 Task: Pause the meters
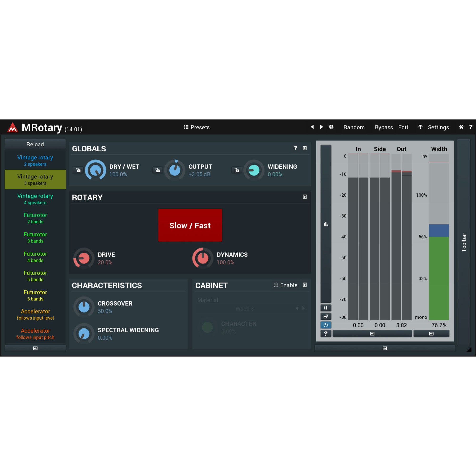click(x=326, y=308)
